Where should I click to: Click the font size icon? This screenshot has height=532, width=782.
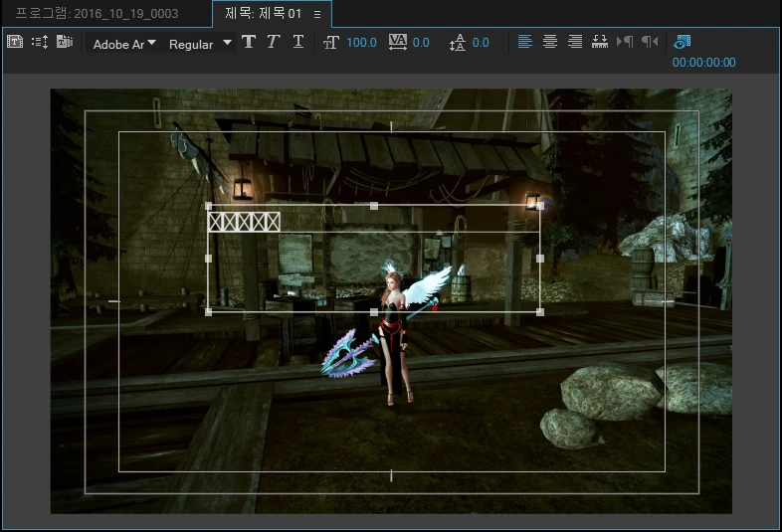point(331,43)
